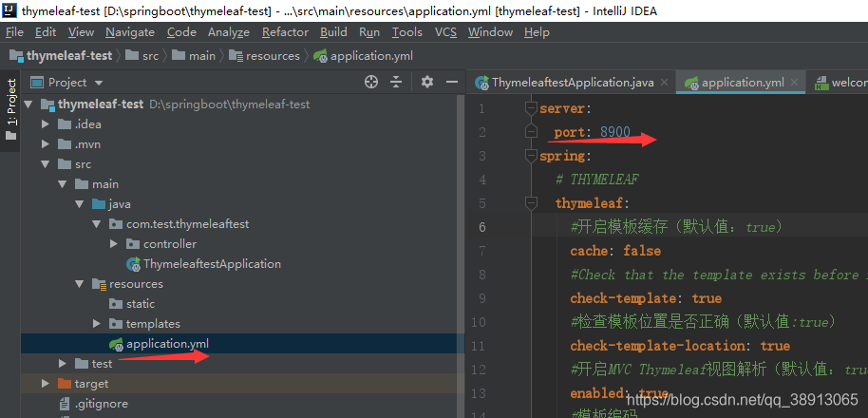Click the collapse all icon in Project panel

[396, 83]
